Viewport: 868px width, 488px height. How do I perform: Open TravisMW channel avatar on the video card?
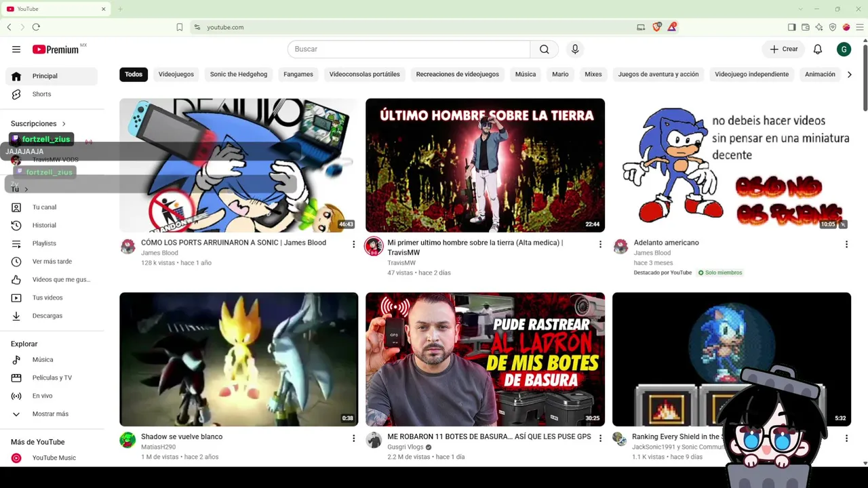point(374,246)
